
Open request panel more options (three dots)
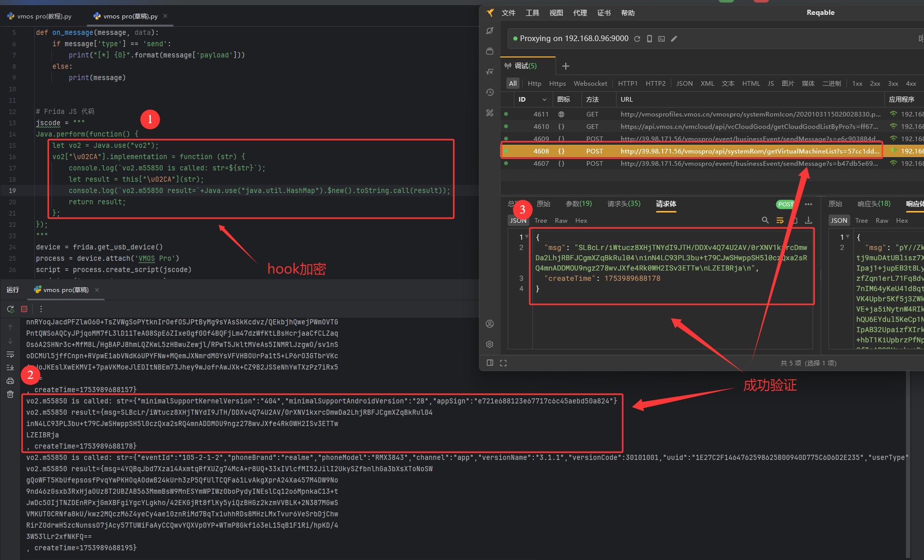point(808,204)
